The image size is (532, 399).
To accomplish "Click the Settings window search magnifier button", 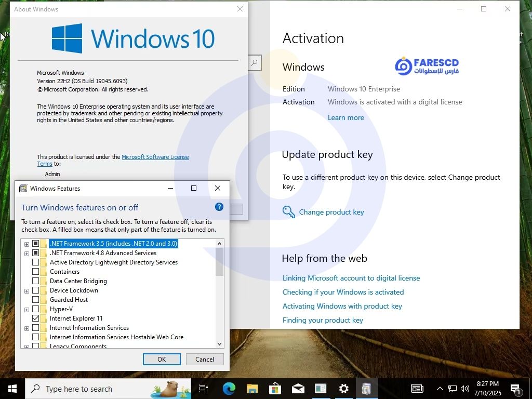I will (x=255, y=63).
